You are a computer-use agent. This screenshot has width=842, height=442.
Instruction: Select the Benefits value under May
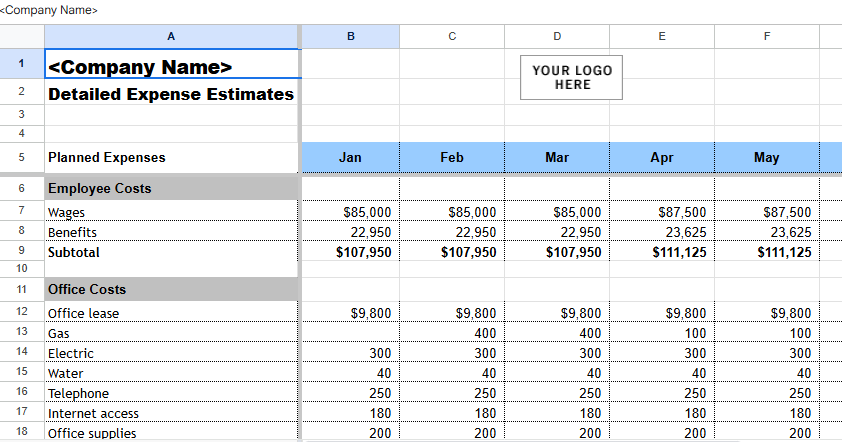767,232
